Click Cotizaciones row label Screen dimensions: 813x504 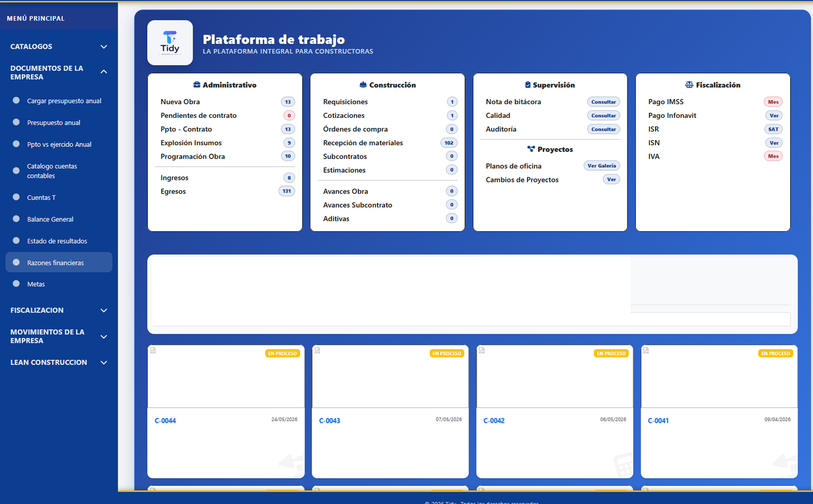point(343,115)
